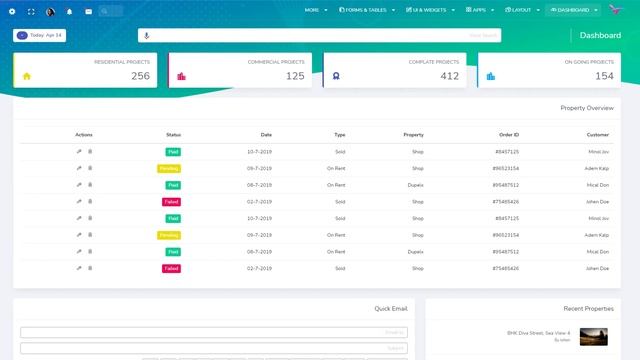Click the Customer column header
This screenshot has height=360, width=640.
[x=598, y=135]
